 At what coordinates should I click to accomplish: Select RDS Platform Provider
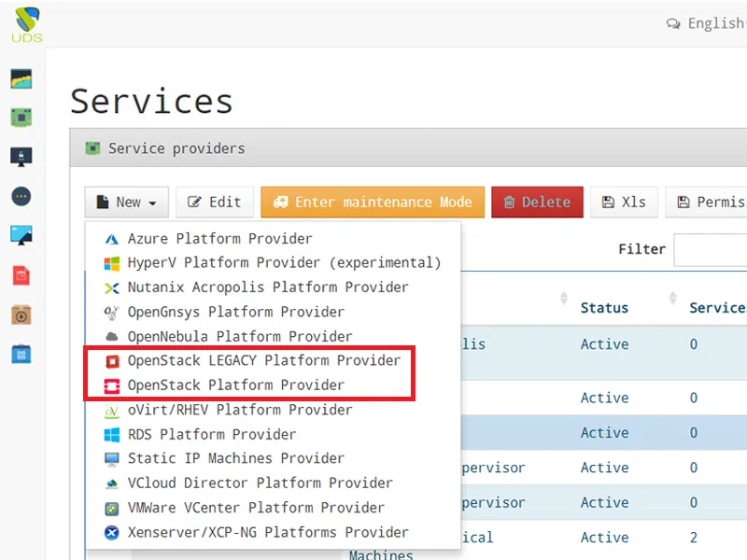(273, 434)
